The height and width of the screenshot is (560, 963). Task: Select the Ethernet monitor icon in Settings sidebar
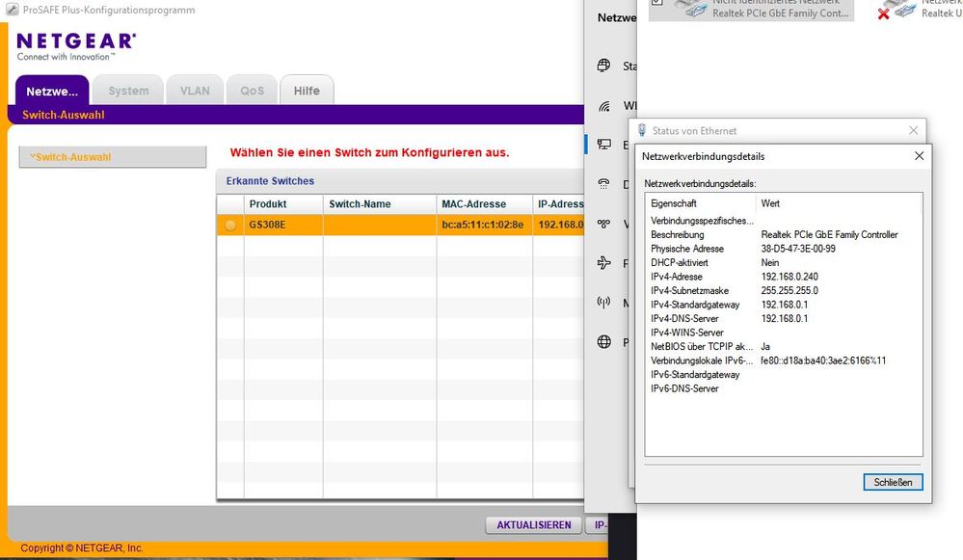click(603, 145)
